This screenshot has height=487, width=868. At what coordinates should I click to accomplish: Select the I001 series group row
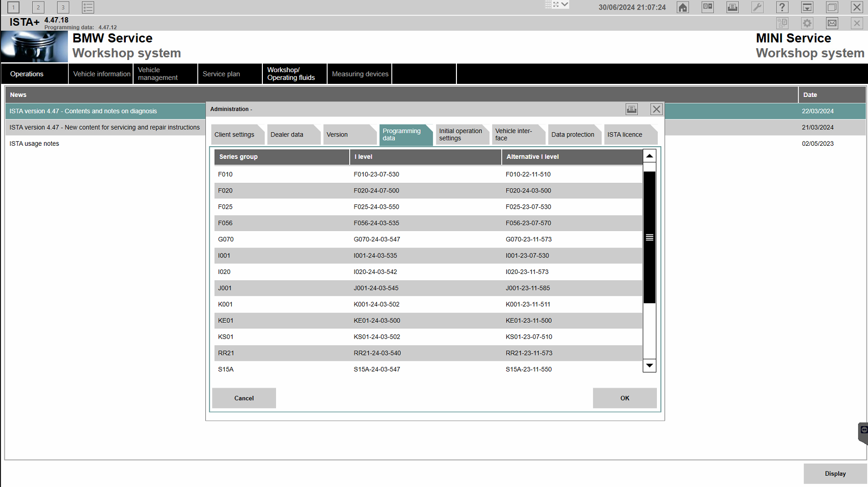(428, 255)
